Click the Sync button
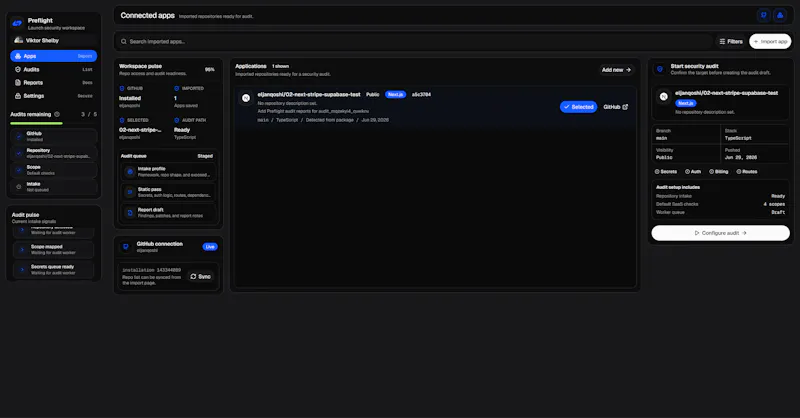 201,277
